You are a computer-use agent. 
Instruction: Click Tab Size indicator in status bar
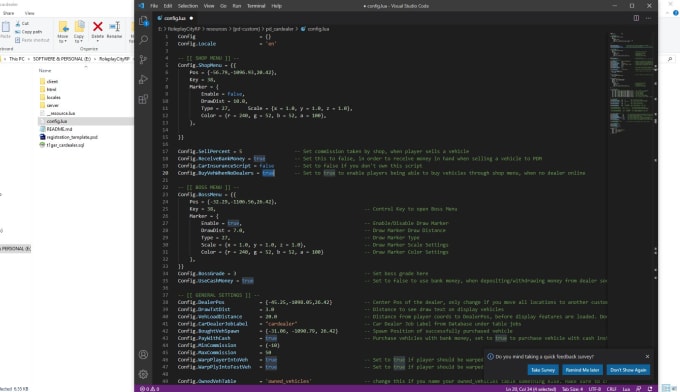point(572,389)
